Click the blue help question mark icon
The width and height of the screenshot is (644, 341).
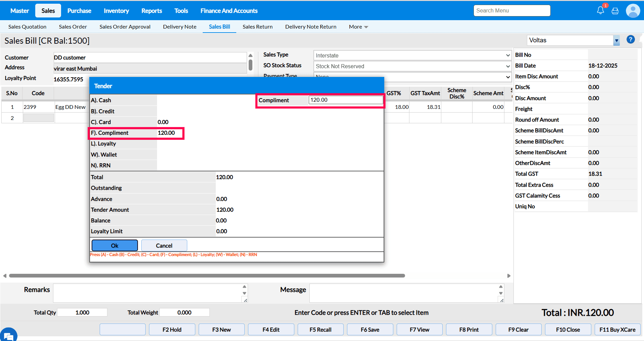pos(631,40)
